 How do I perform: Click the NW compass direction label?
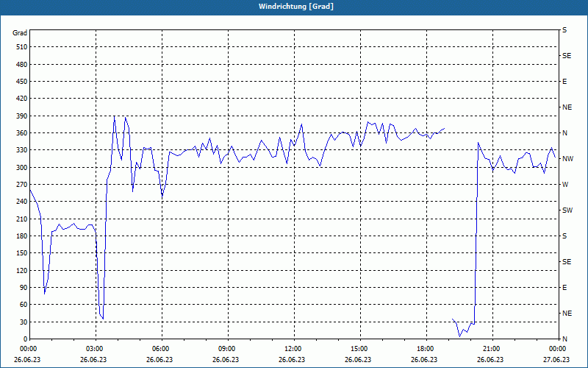tap(567, 159)
